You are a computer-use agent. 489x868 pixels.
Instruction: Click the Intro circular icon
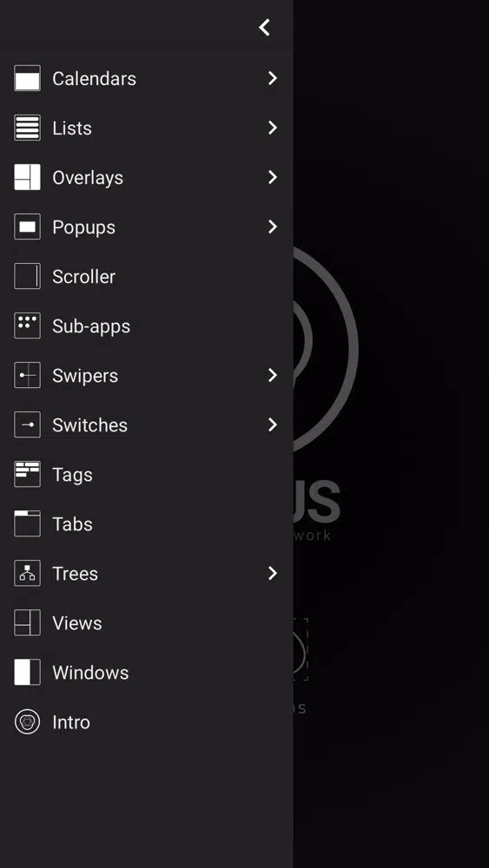pyautogui.click(x=27, y=722)
